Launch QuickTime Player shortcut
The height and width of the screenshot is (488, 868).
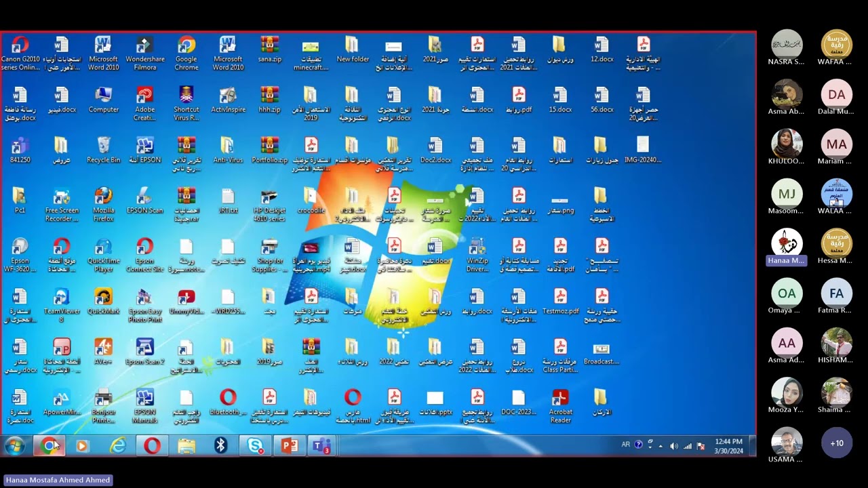[103, 255]
